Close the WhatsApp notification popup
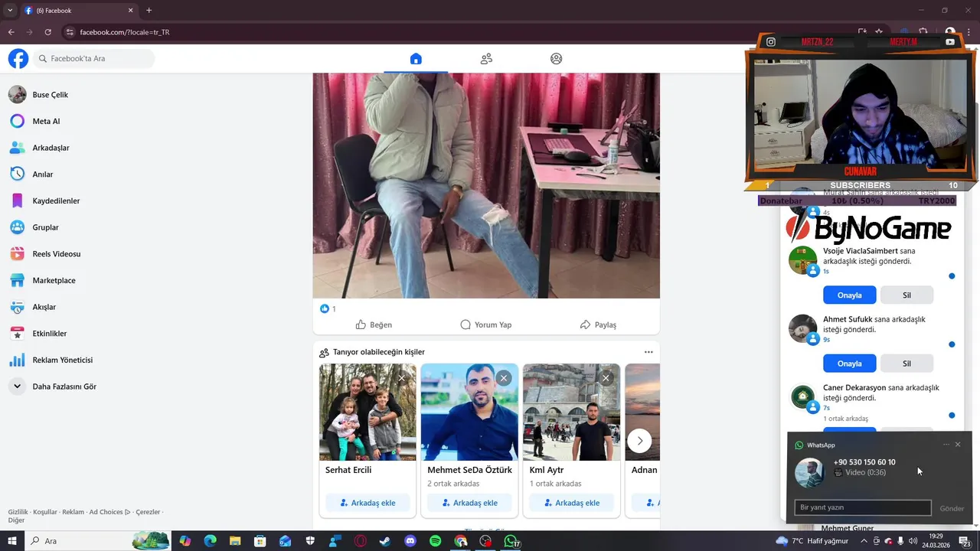This screenshot has width=980, height=551. (958, 445)
